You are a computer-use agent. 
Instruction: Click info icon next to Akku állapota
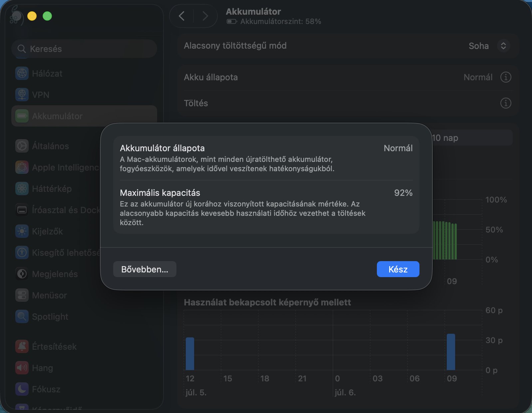click(506, 77)
